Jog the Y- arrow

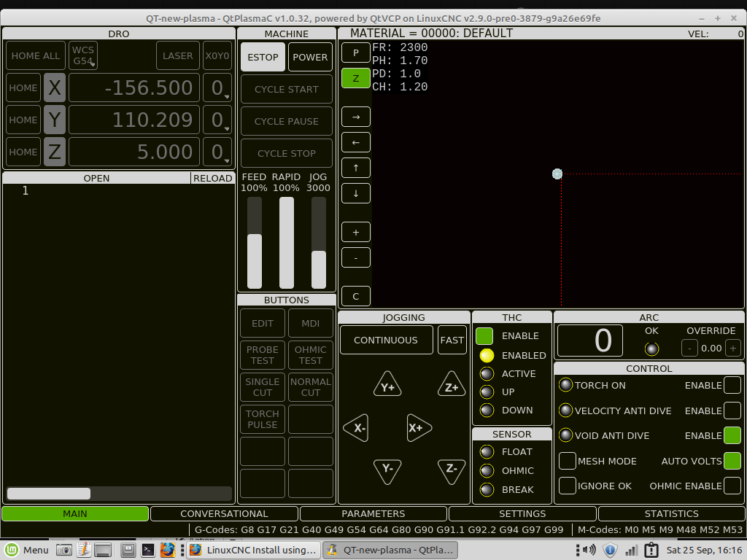[x=388, y=472]
